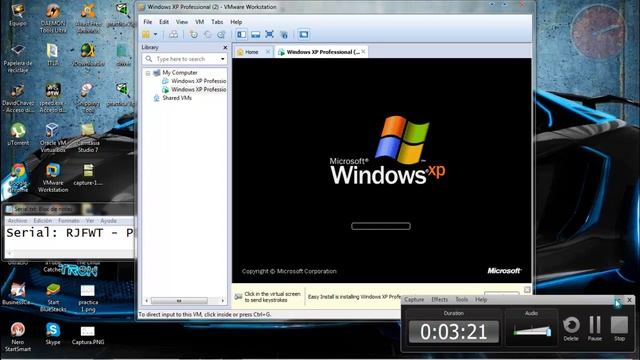
Task: Open Start BlueStacks desktop icon
Action: click(x=53, y=298)
